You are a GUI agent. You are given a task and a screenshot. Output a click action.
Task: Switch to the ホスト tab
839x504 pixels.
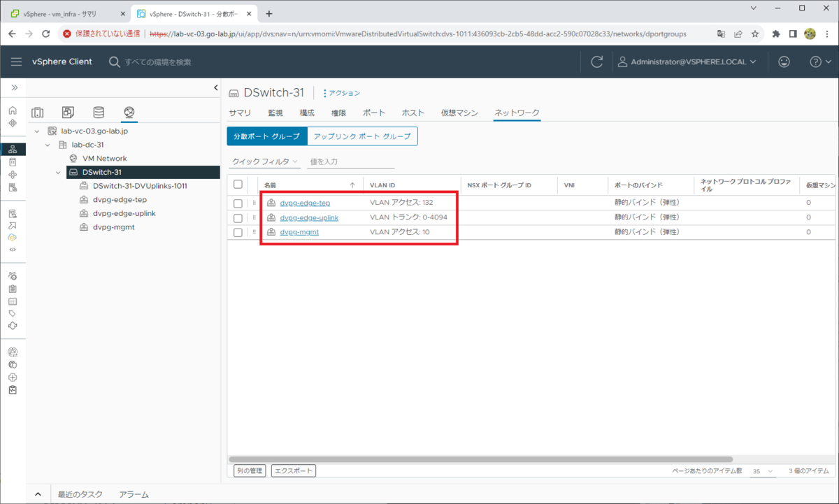(x=413, y=113)
